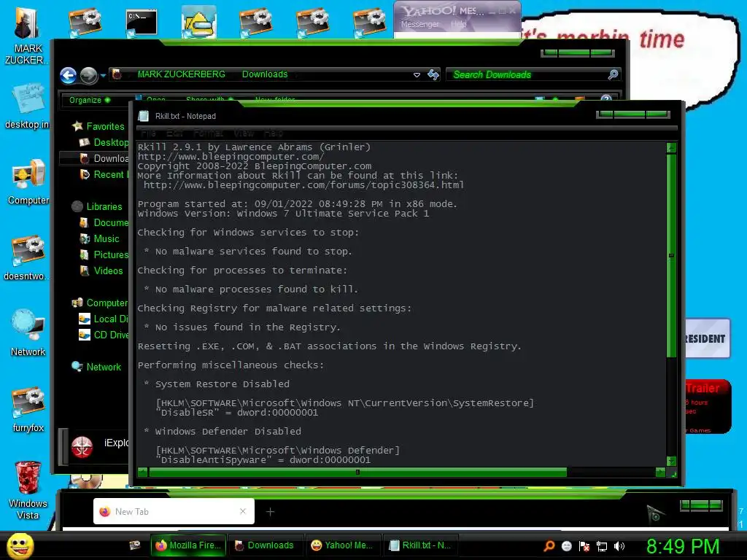This screenshot has height=560, width=747.
Task: Go back in the Downloads explorer window
Action: 69,75
